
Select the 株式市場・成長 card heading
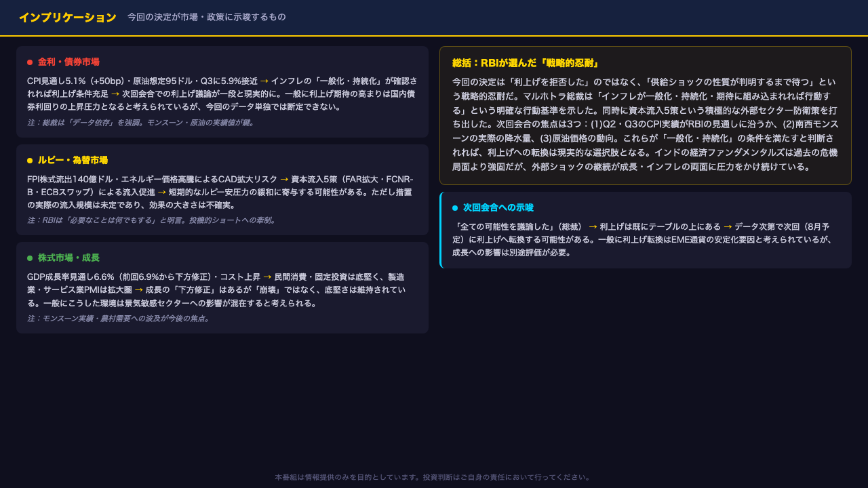(x=68, y=258)
